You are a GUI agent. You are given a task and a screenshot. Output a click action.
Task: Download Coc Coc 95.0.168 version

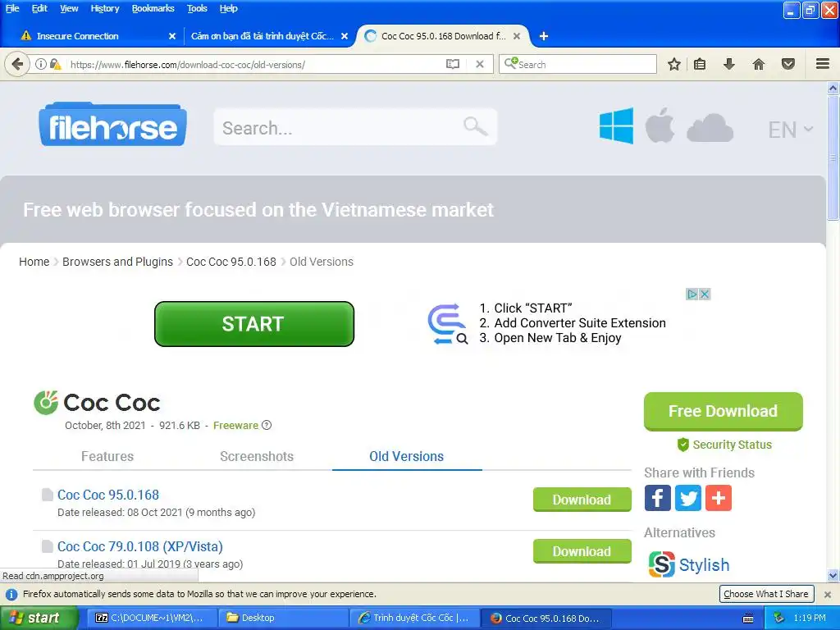[582, 500]
